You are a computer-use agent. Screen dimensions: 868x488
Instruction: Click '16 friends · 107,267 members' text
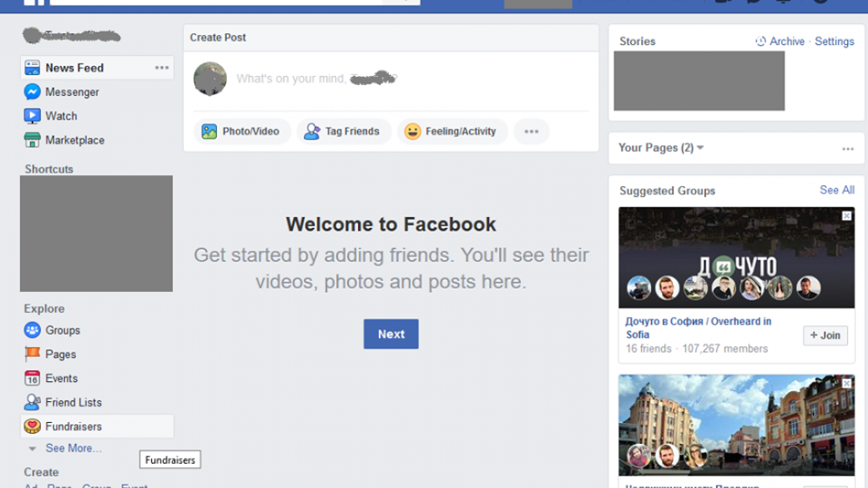click(696, 349)
